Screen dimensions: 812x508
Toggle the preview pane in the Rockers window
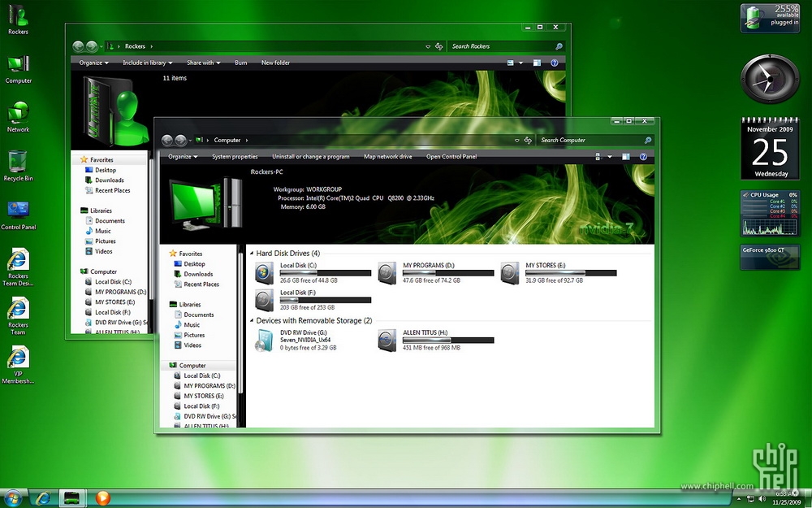(x=537, y=63)
